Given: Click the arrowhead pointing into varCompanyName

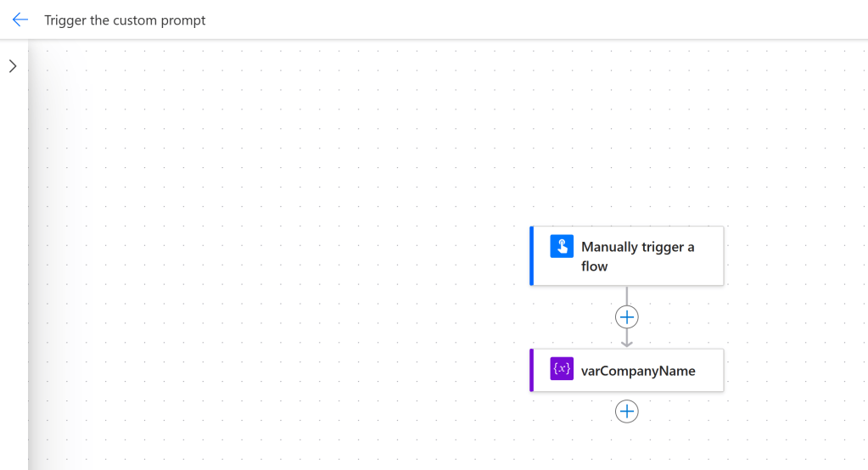Looking at the screenshot, I should (626, 342).
